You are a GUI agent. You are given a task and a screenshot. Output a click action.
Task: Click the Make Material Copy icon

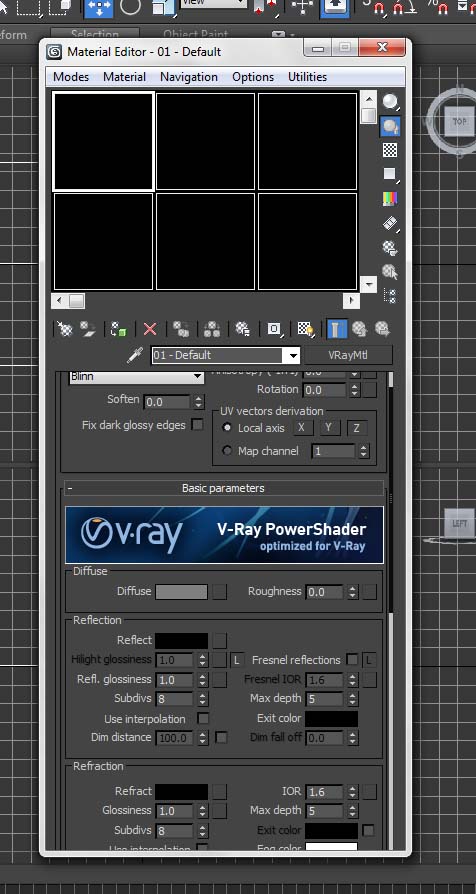pyautogui.click(x=181, y=329)
